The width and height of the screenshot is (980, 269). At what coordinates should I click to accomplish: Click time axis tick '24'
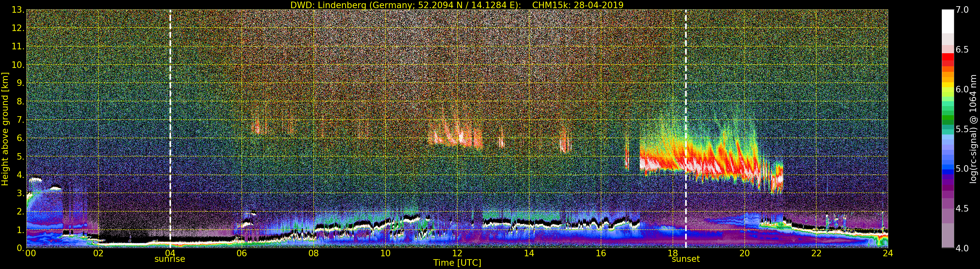click(888, 253)
